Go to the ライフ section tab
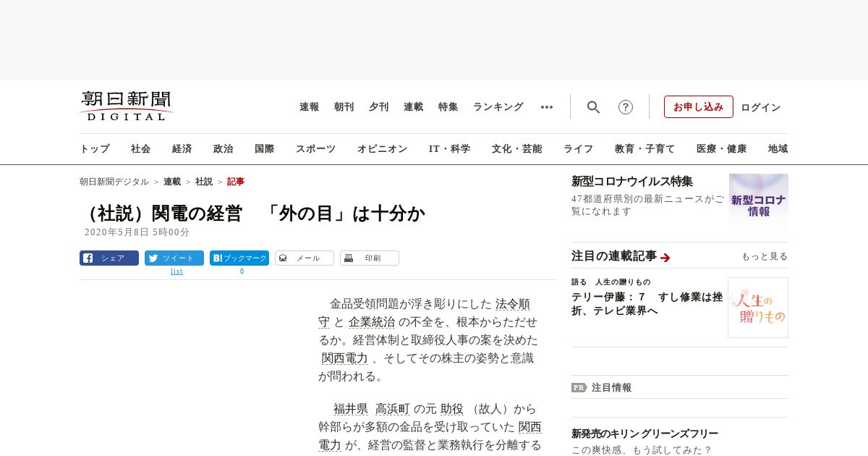 click(x=579, y=149)
